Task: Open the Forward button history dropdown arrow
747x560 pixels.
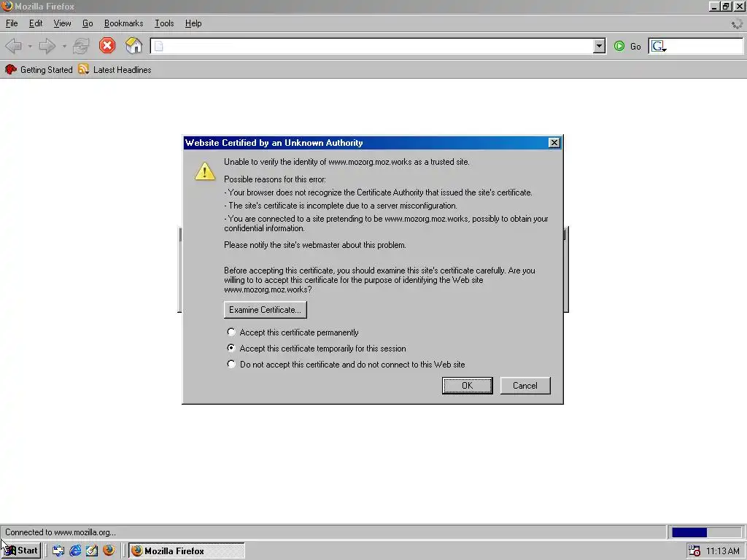Action: (x=64, y=46)
